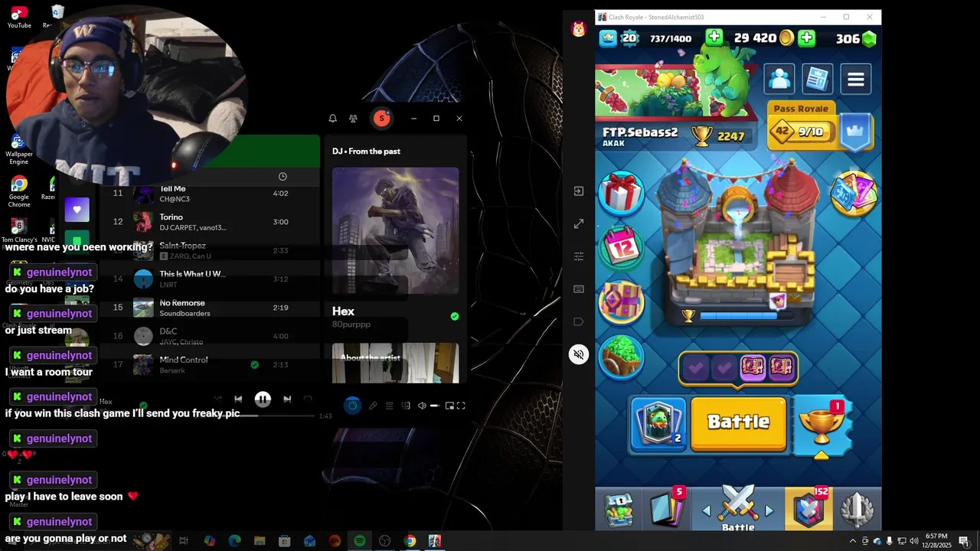Open Spotify notifications bell
The width and height of the screenshot is (980, 551).
point(332,119)
